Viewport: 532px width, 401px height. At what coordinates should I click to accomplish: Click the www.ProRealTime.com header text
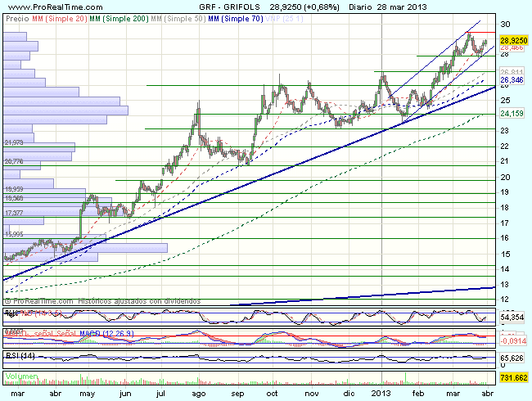point(55,7)
